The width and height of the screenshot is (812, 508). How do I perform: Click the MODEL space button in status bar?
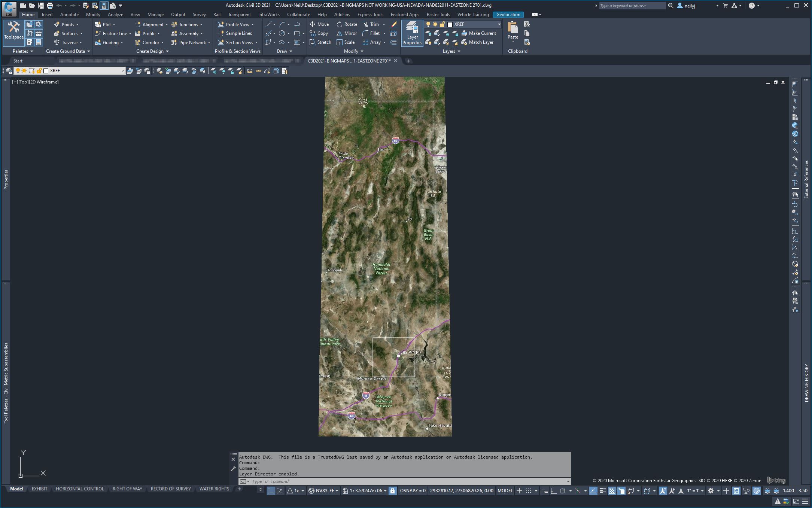click(505, 491)
